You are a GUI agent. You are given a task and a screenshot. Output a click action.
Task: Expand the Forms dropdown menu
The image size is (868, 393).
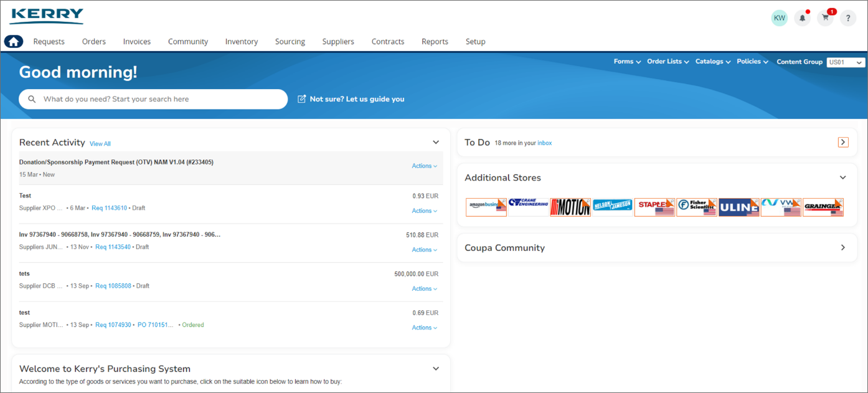[x=627, y=62]
